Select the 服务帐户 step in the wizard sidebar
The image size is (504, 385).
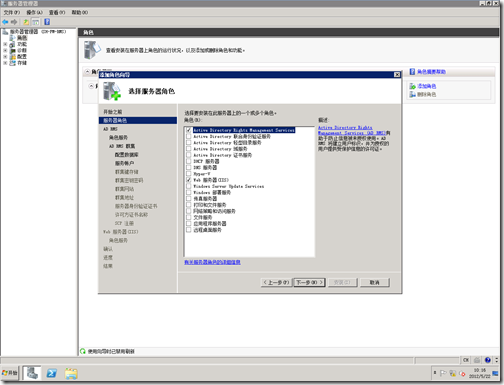point(124,163)
